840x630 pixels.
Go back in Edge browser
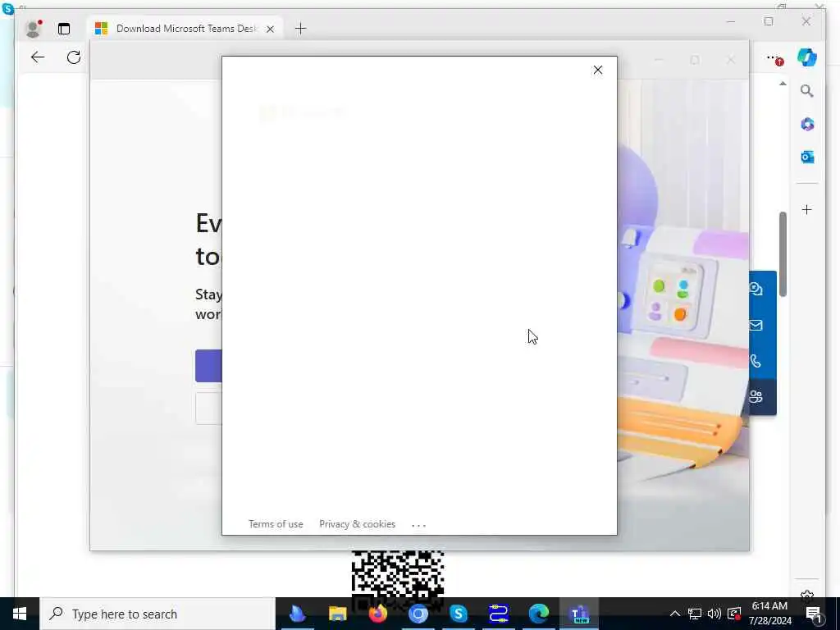point(38,57)
